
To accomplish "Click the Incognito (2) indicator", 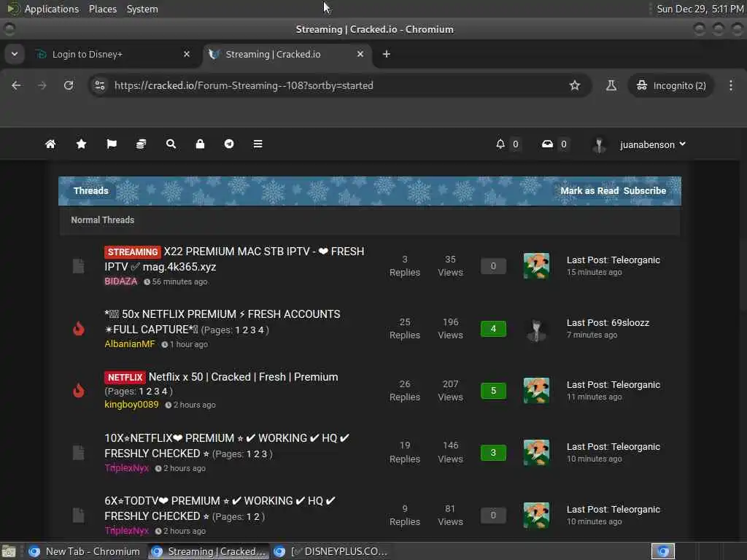I will [x=671, y=85].
